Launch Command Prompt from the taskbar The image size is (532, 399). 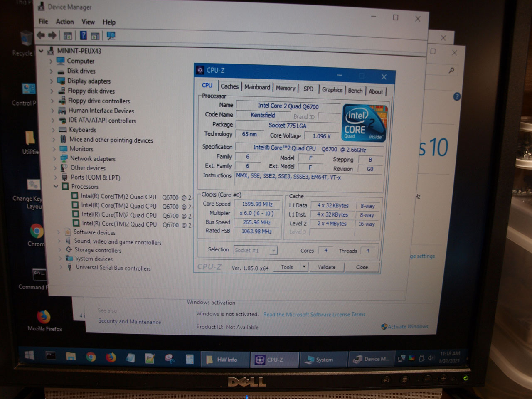[x=51, y=356]
